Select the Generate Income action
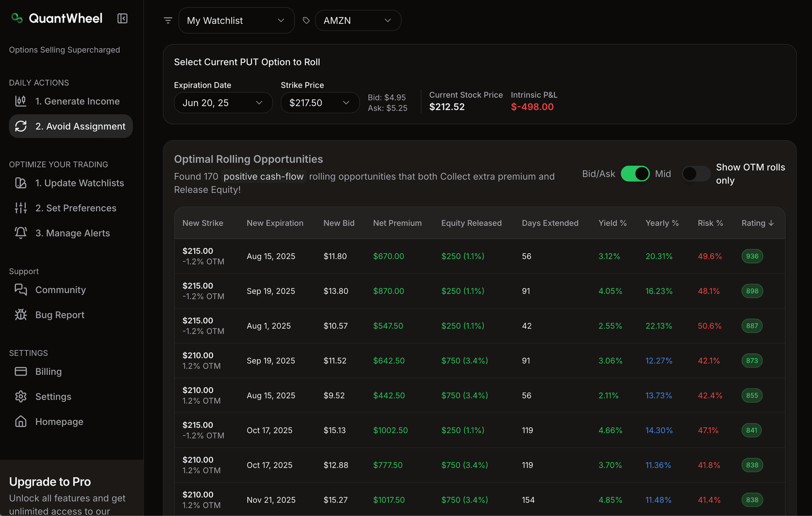The width and height of the screenshot is (812, 516). click(x=77, y=101)
